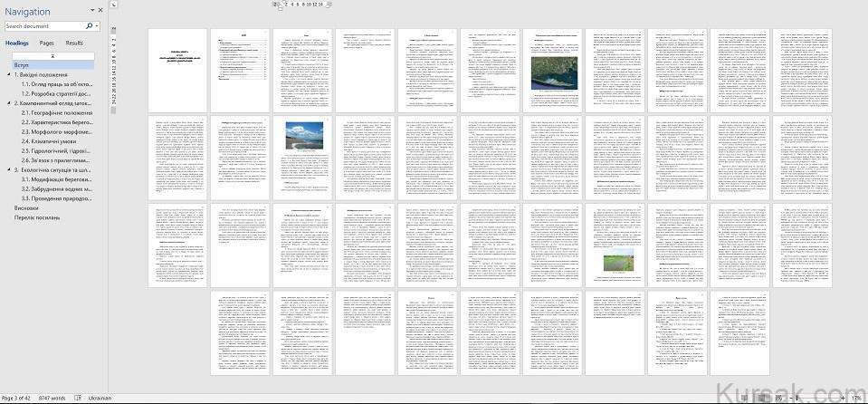Open the proofing errors icon in status bar
868x404 pixels.
pos(79,399)
